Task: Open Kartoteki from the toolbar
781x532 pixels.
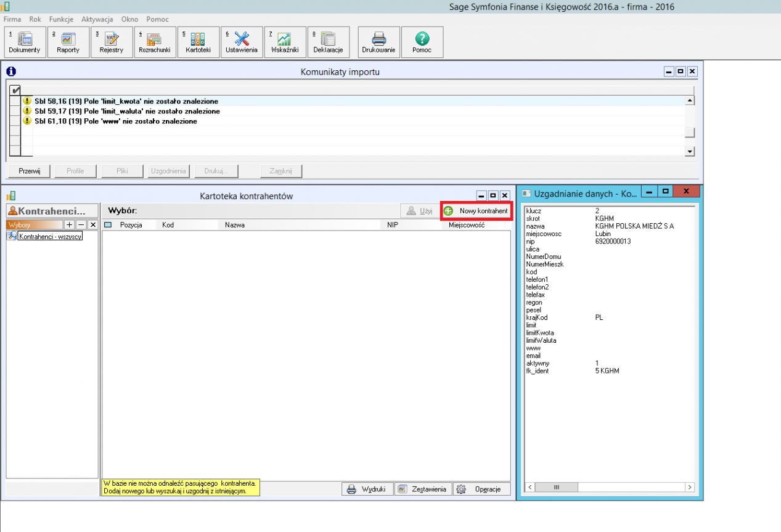Action: pos(198,42)
